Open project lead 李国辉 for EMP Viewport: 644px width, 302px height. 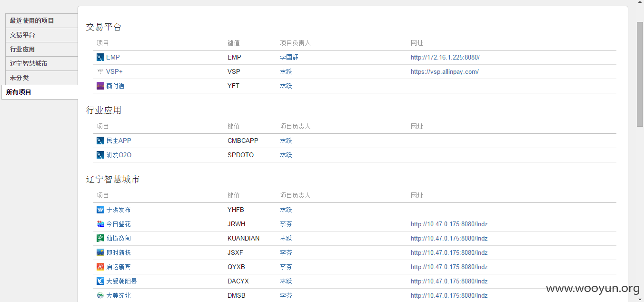[x=289, y=57]
